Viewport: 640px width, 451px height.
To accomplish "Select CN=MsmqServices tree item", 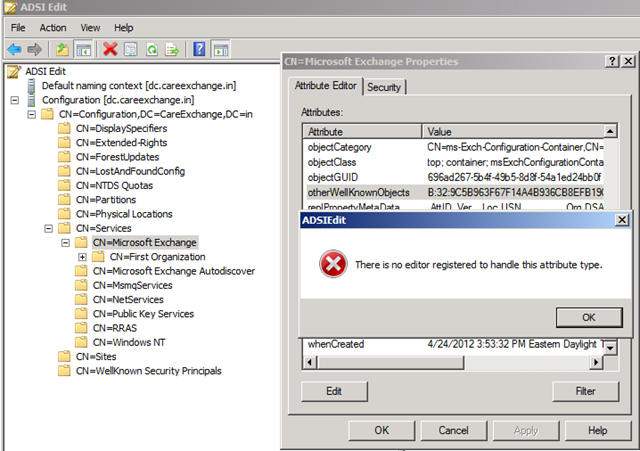I will coord(133,285).
